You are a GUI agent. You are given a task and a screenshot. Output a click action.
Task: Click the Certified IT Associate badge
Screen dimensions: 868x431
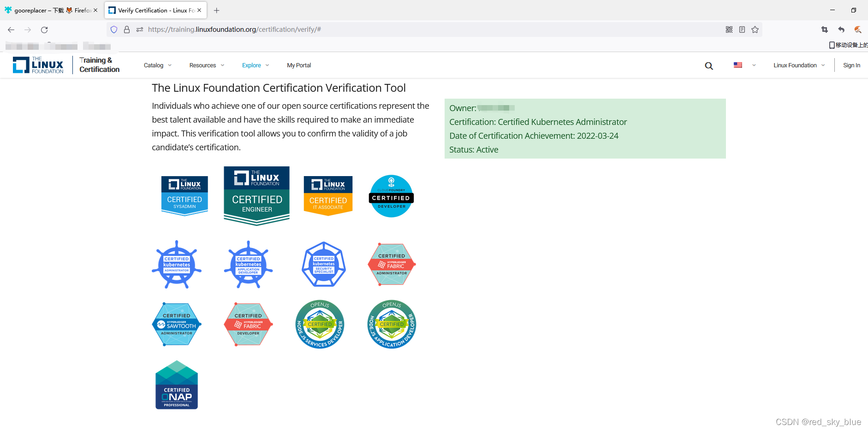328,196
